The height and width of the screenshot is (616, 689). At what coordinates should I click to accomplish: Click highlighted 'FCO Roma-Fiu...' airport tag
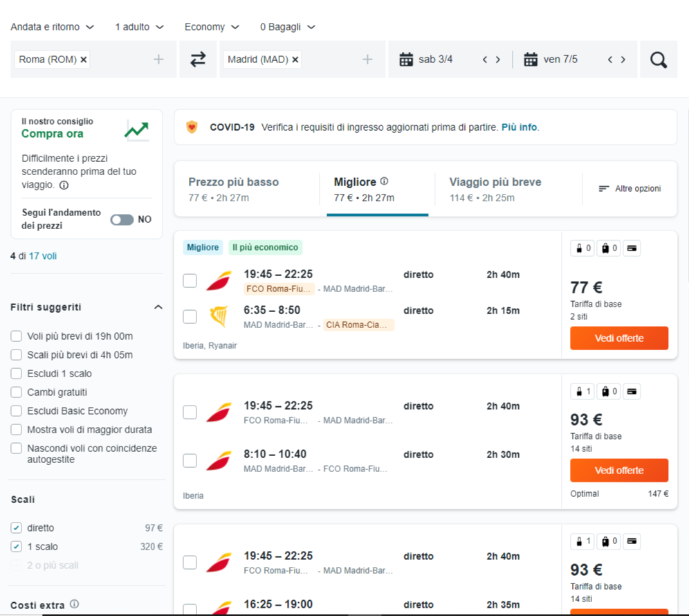279,289
